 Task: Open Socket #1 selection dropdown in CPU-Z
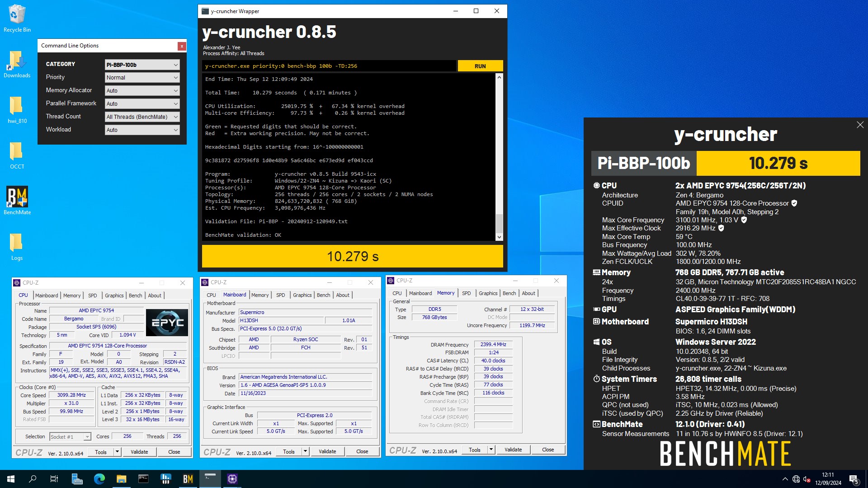click(x=70, y=436)
